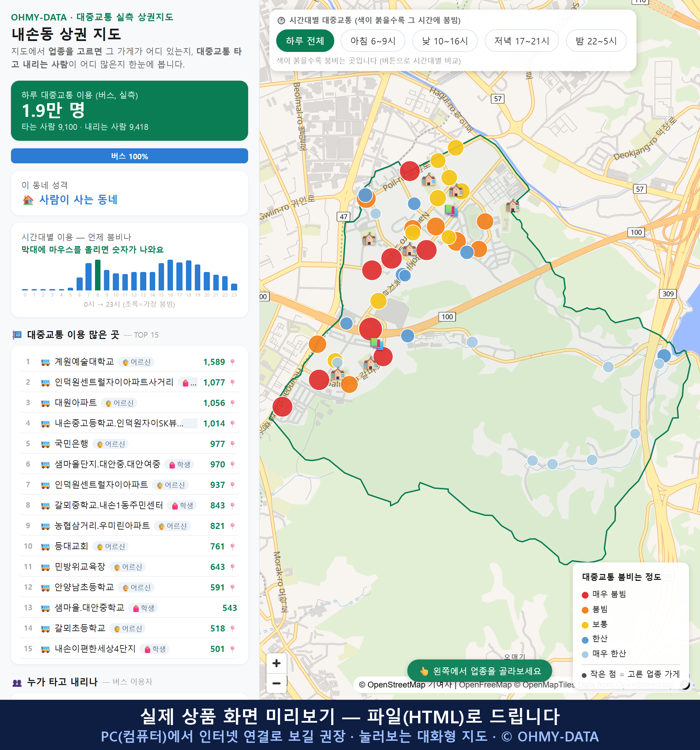Click the 543 ridership value
This screenshot has height=750, width=700.
click(230, 608)
